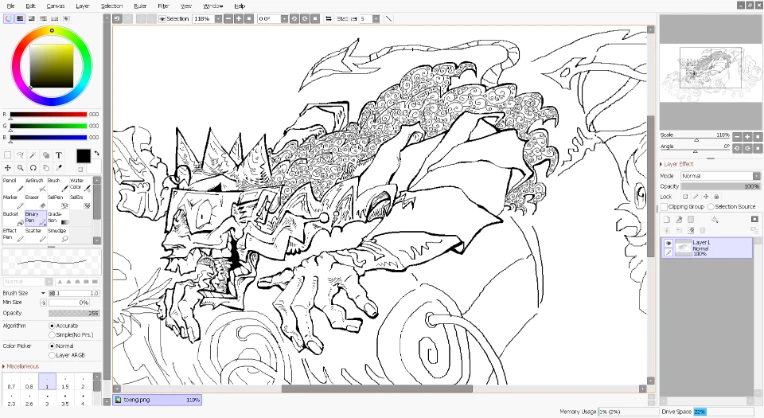This screenshot has width=764, height=418.
Task: Open the Selection display dropdown in toolbar
Action: [174, 19]
